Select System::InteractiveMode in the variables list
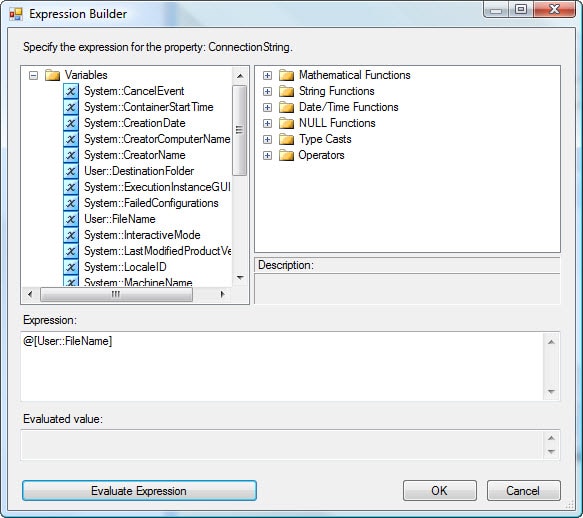 (142, 235)
